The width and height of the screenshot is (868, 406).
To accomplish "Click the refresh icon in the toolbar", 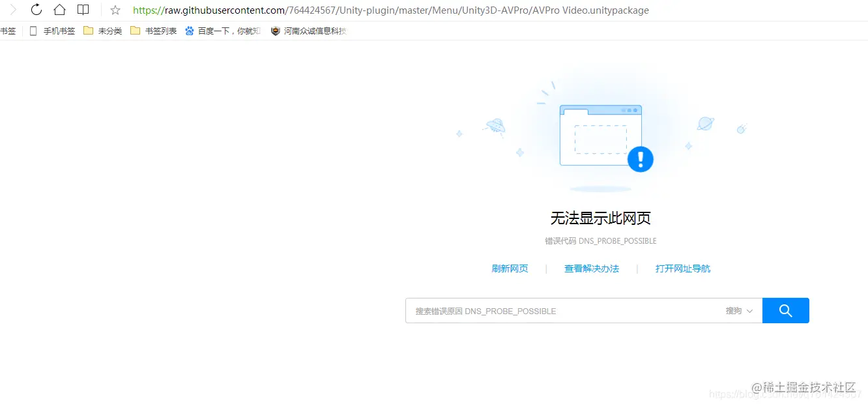I will click(x=36, y=10).
